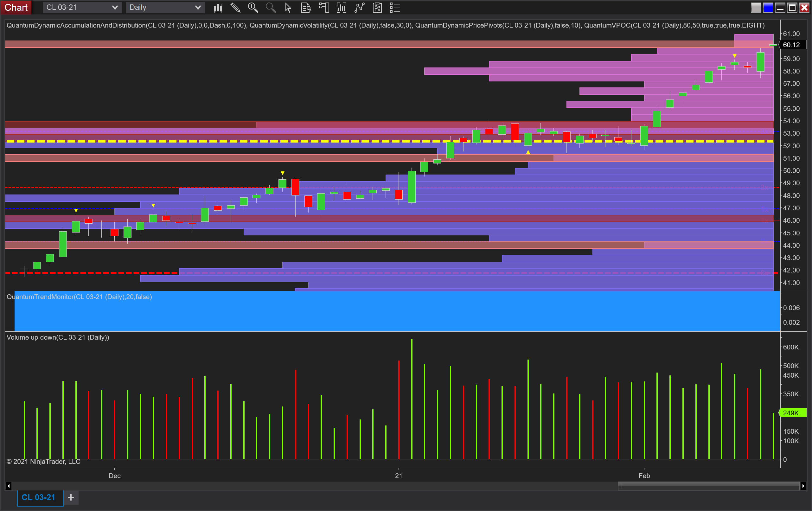Click the 21 year axis label

click(x=399, y=476)
